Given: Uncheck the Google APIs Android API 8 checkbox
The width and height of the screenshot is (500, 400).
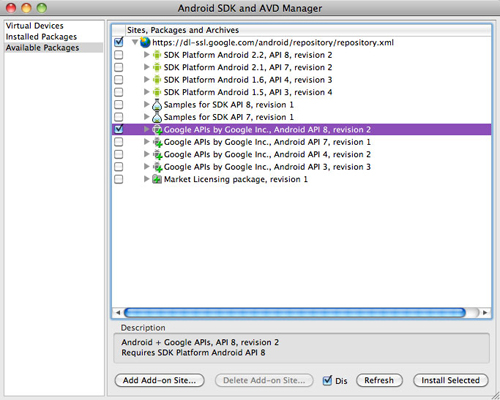Looking at the screenshot, I should click(x=119, y=129).
